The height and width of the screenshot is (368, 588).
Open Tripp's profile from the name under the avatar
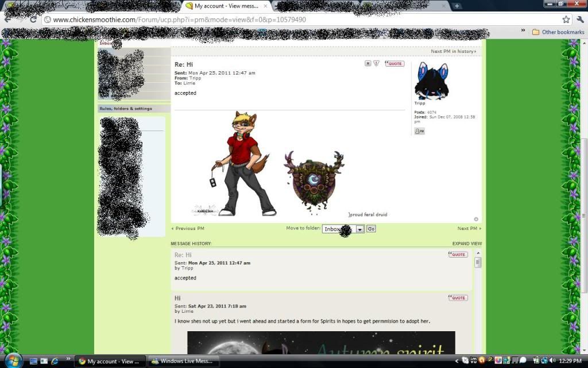click(x=420, y=103)
